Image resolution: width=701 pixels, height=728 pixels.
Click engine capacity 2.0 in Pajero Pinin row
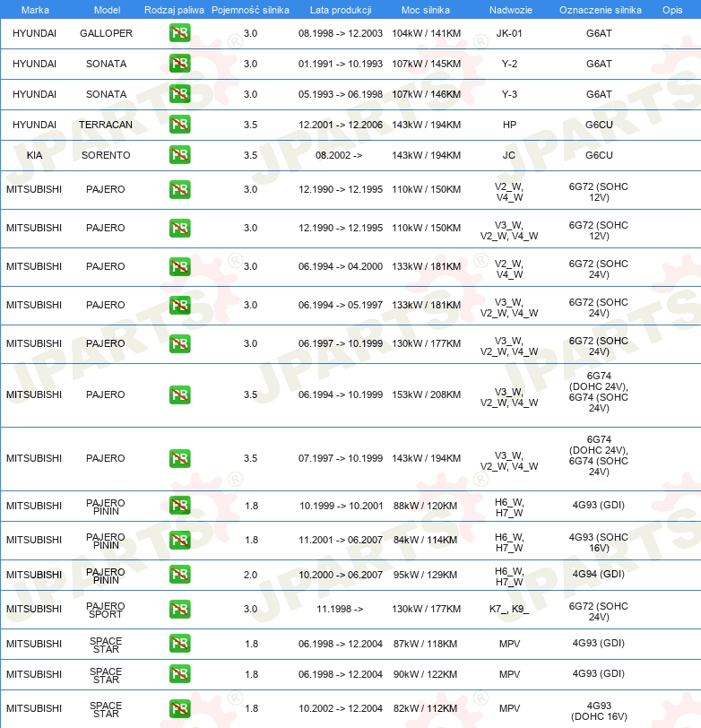pyautogui.click(x=251, y=576)
